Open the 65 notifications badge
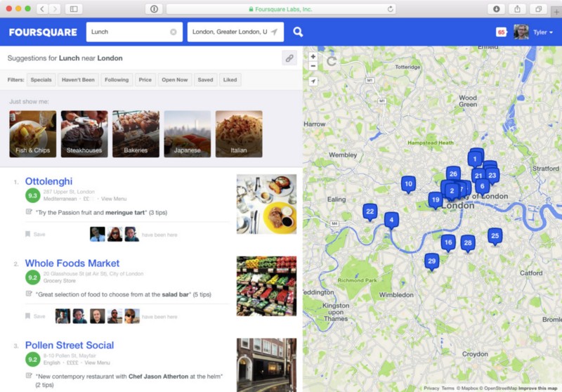This screenshot has height=392, width=562. pyautogui.click(x=501, y=32)
